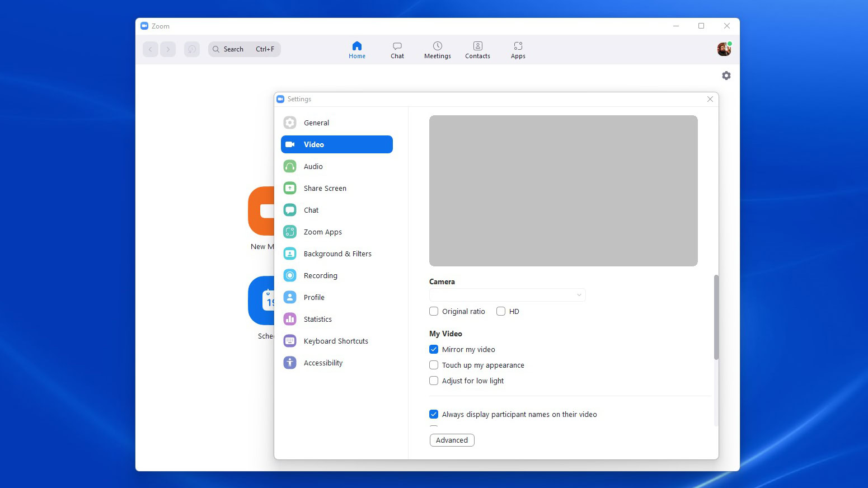The width and height of the screenshot is (868, 488).
Task: Click the settings panel vertical scrollbar
Action: click(716, 317)
